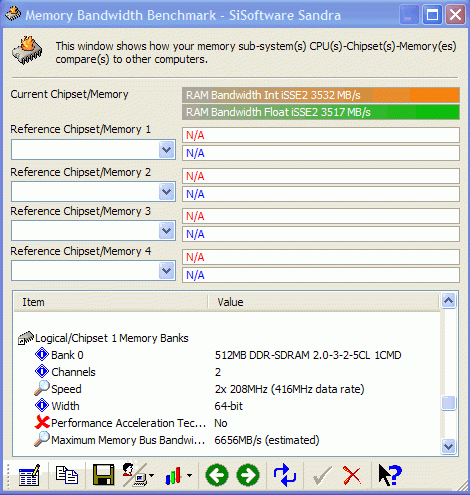Click the context help pointer-question icon
The height and width of the screenshot is (495, 470).
390,475
